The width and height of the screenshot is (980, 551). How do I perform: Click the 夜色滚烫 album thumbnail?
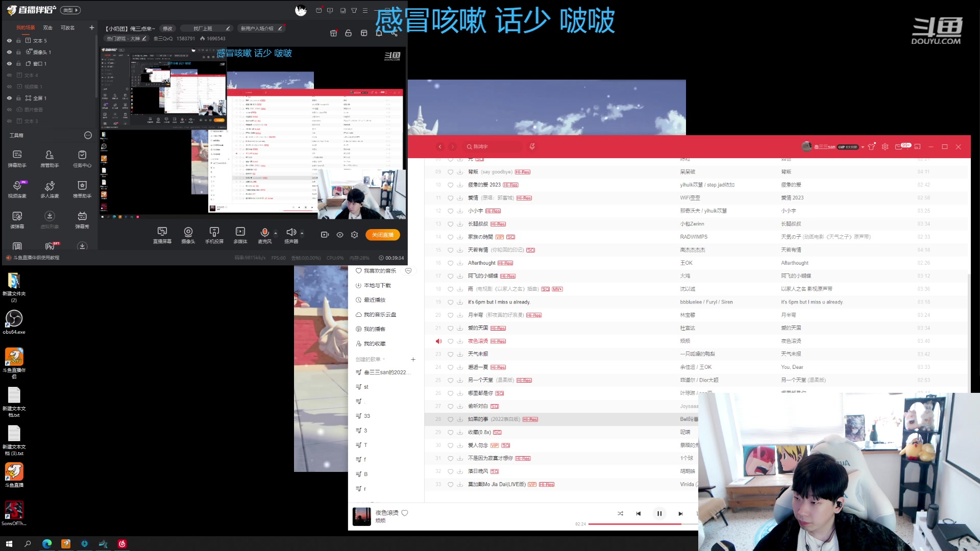(361, 516)
